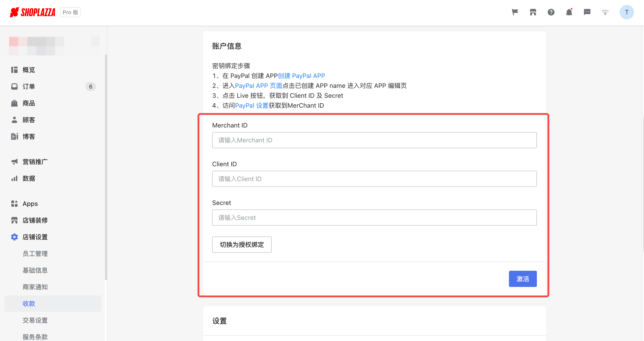Click the 博客 blog icon

click(x=14, y=136)
